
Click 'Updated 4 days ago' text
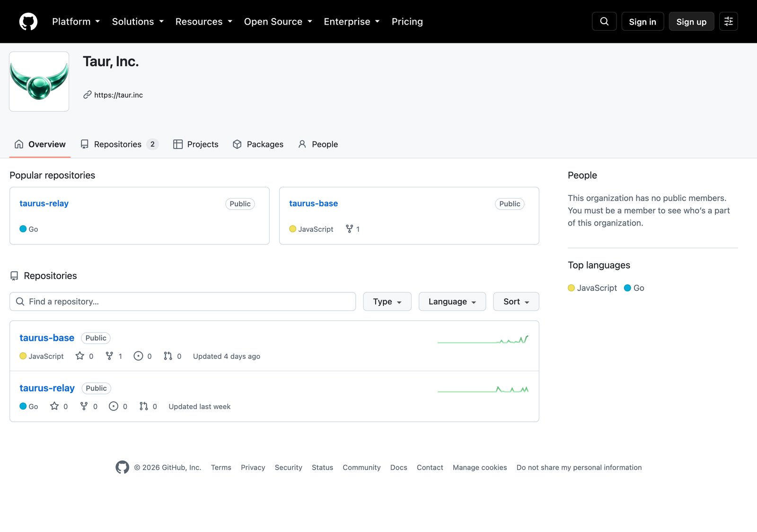click(227, 356)
